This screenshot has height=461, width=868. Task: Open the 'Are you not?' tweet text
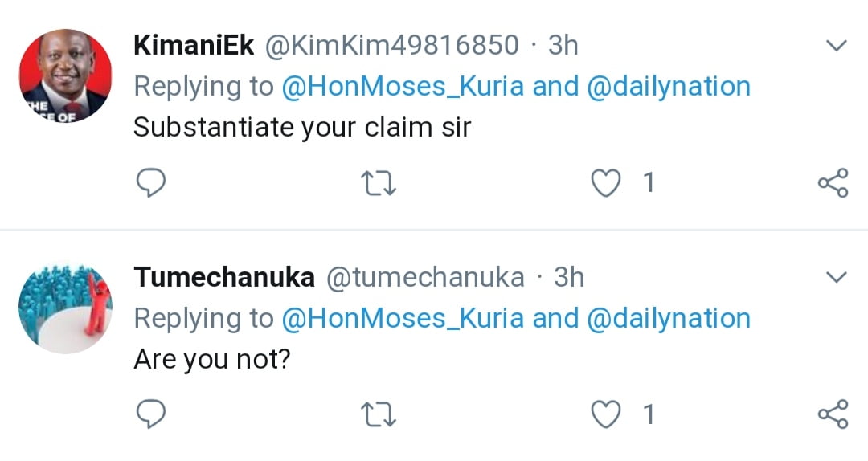211,359
